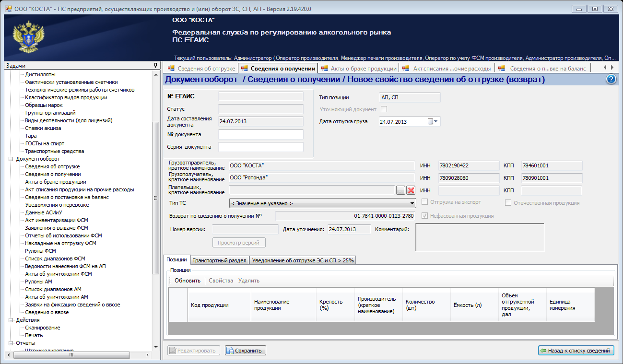Viewport: 623px width, 364px height.
Task: Open the calendar picker for Дата отпуска груза
Action: 433,122
